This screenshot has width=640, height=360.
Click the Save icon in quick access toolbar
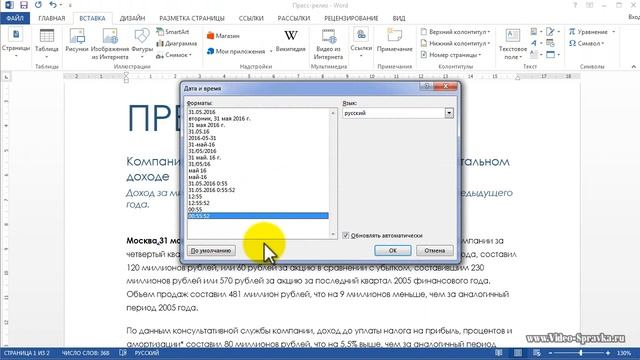(x=24, y=5)
